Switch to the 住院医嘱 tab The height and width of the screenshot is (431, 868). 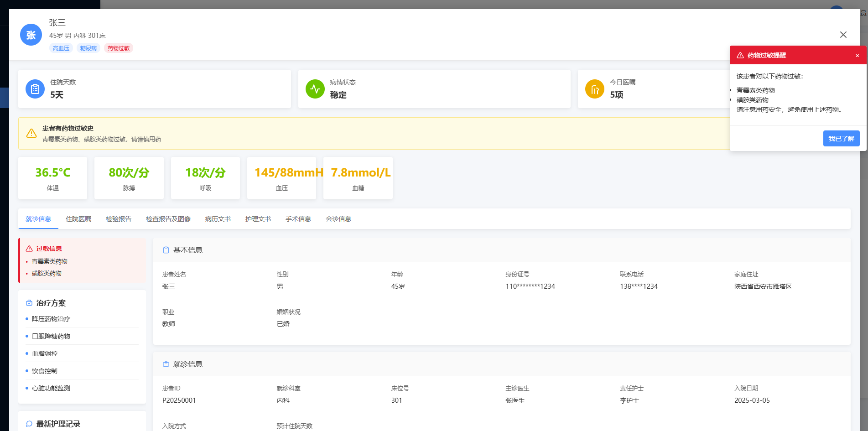[x=78, y=219]
